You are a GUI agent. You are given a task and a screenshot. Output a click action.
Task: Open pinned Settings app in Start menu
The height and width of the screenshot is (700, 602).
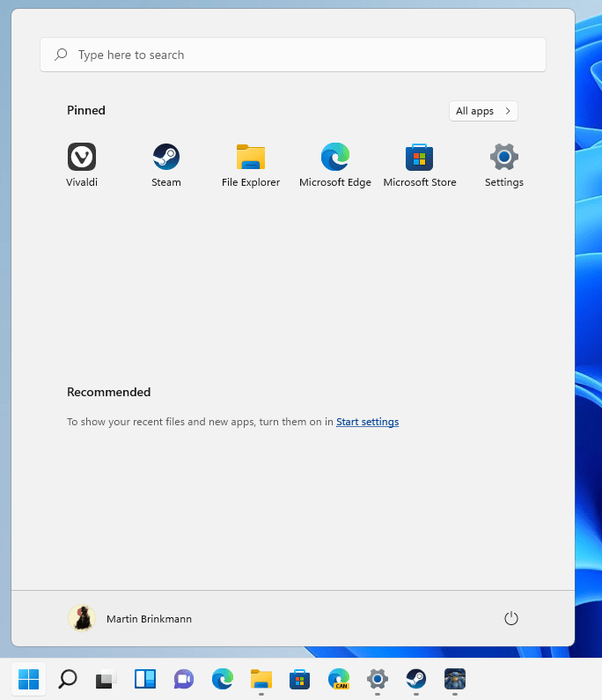click(x=504, y=165)
